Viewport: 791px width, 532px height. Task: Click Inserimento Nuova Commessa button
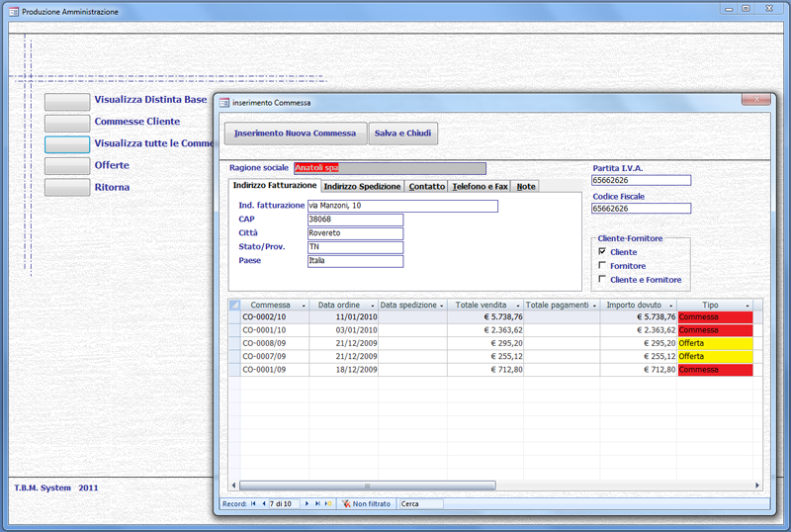pos(295,133)
